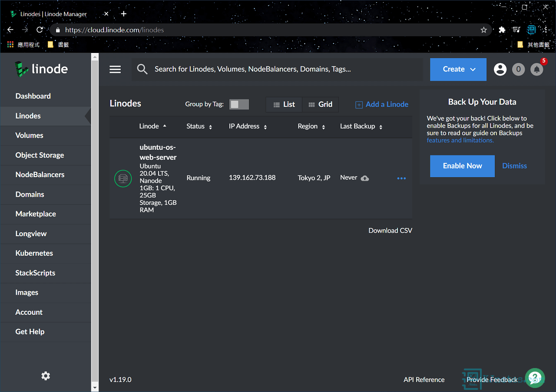Screen dimensions: 556x392
Task: Dismiss the Back Up Your Data card
Action: pyautogui.click(x=515, y=166)
